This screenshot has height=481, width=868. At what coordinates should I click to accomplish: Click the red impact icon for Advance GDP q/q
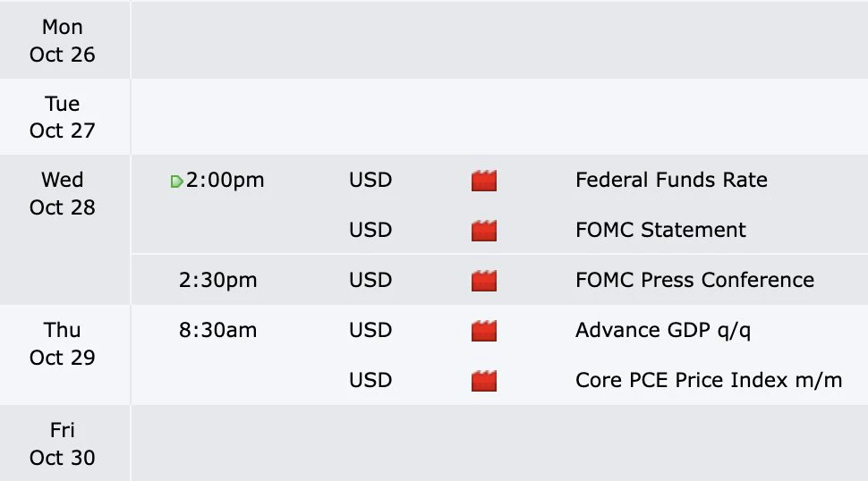484,331
